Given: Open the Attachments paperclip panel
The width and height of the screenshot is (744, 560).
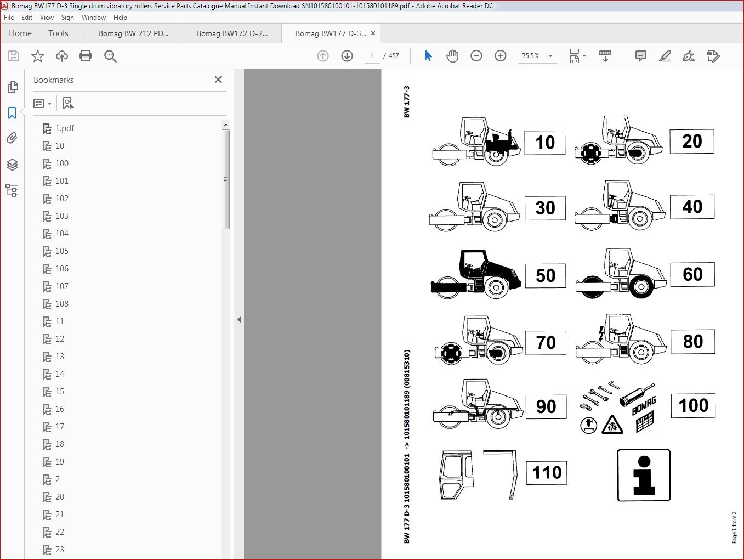Looking at the screenshot, I should click(12, 138).
